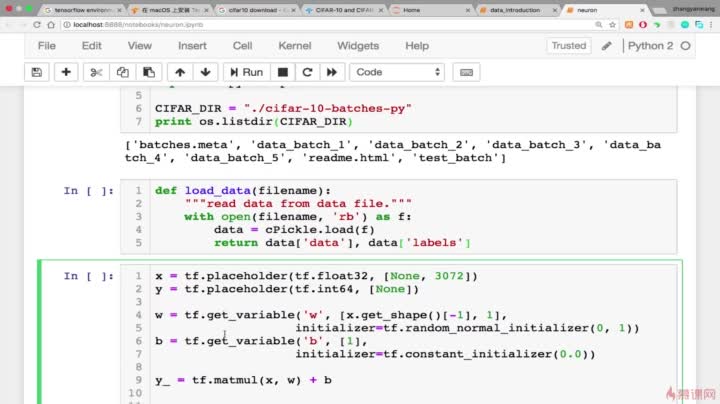Open the Edit menu
This screenshot has width=720, height=404.
pyautogui.click(x=91, y=45)
